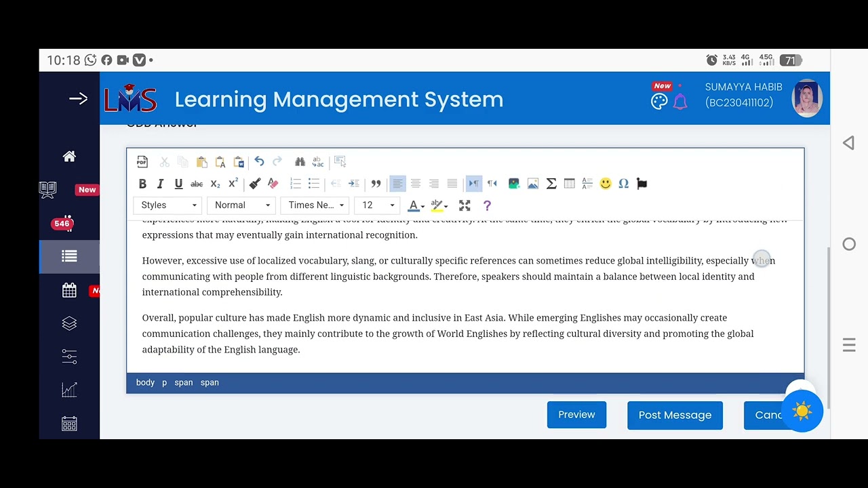Screen dimensions: 868x488
Task: Select p in element path bar
Action: point(164,383)
